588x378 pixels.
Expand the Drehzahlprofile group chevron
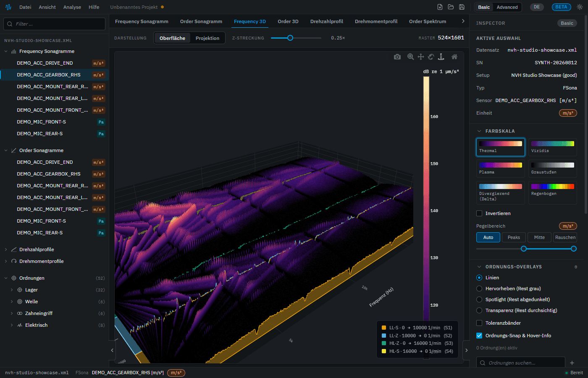[6, 249]
